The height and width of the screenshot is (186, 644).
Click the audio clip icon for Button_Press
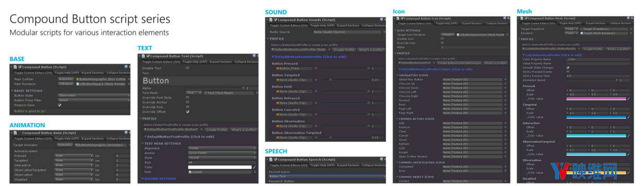(278, 68)
